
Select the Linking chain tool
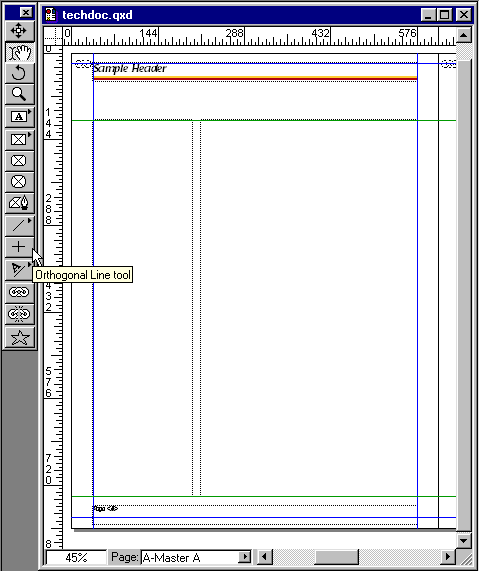pyautogui.click(x=20, y=292)
